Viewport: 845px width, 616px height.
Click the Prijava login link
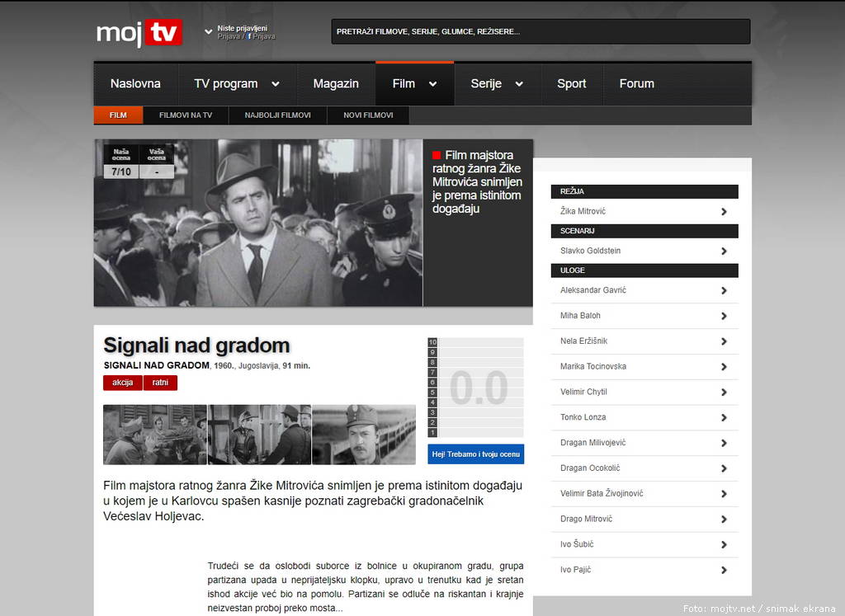(x=229, y=36)
